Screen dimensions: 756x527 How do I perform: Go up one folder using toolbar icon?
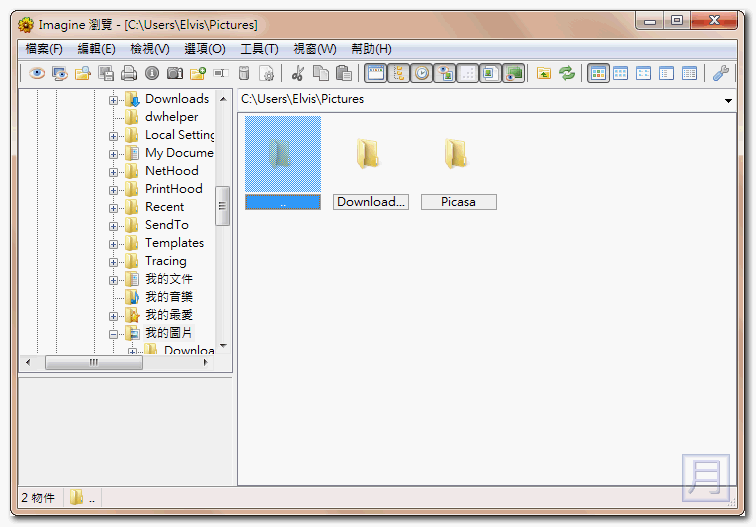(x=544, y=73)
